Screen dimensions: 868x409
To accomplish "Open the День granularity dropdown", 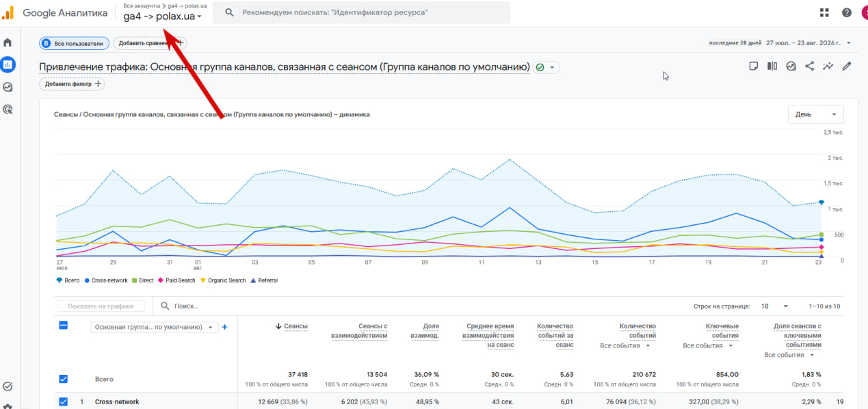I will tap(816, 114).
